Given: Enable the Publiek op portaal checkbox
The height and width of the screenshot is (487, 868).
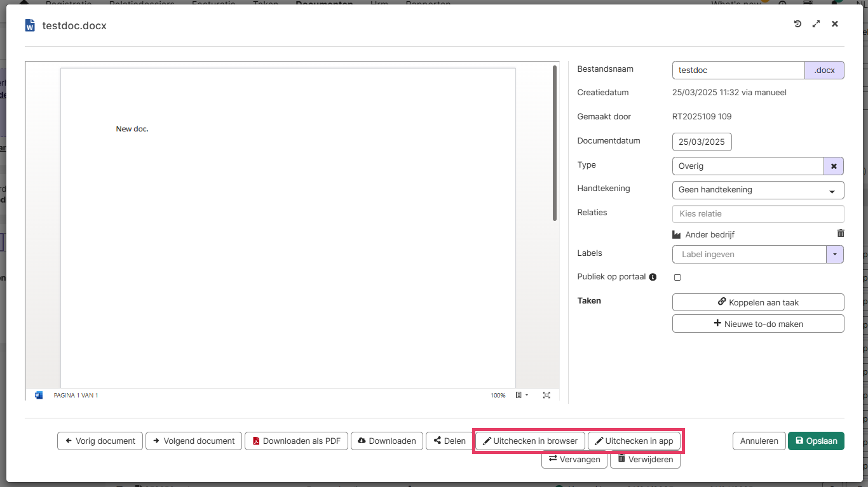Looking at the screenshot, I should click(x=677, y=277).
